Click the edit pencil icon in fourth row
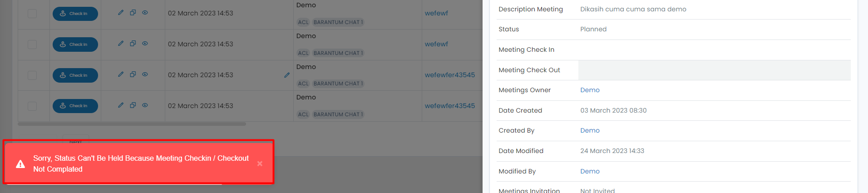 [x=121, y=105]
